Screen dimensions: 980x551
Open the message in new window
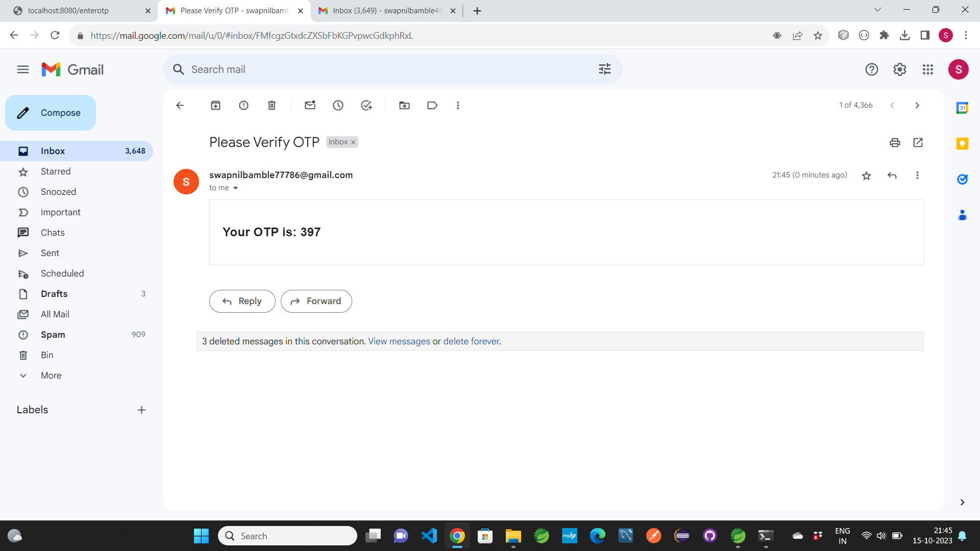coord(918,143)
